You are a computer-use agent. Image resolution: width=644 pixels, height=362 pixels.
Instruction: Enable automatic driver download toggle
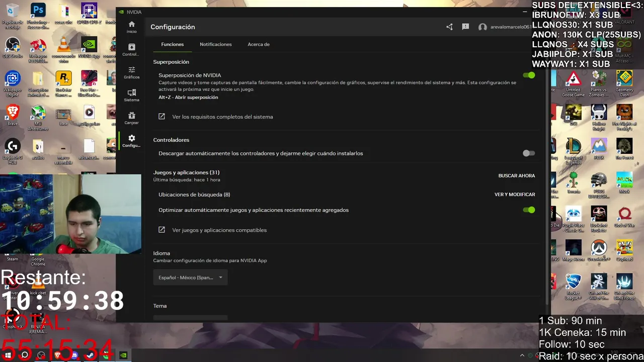point(529,153)
